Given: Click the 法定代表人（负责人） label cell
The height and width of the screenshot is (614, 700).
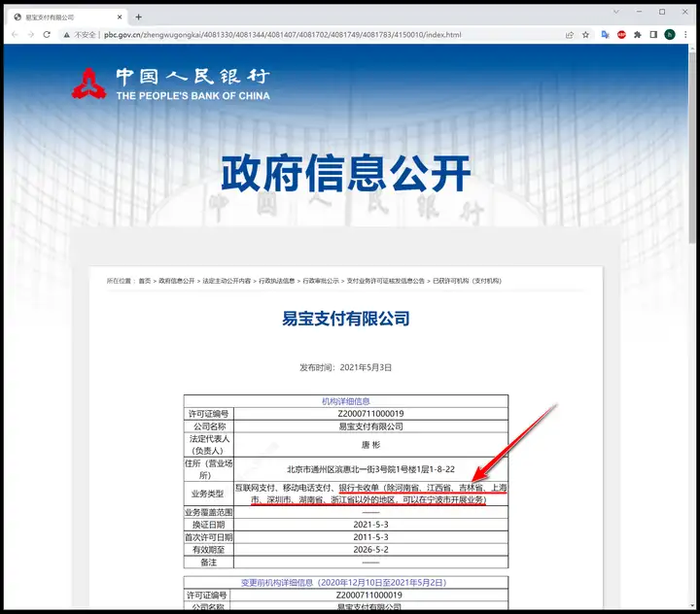Looking at the screenshot, I should coord(208,444).
